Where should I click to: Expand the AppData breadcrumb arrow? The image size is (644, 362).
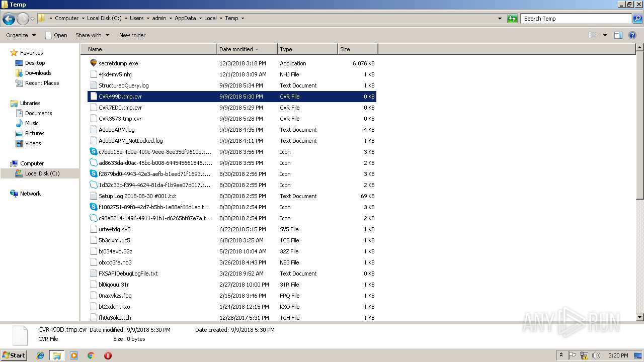tap(200, 18)
